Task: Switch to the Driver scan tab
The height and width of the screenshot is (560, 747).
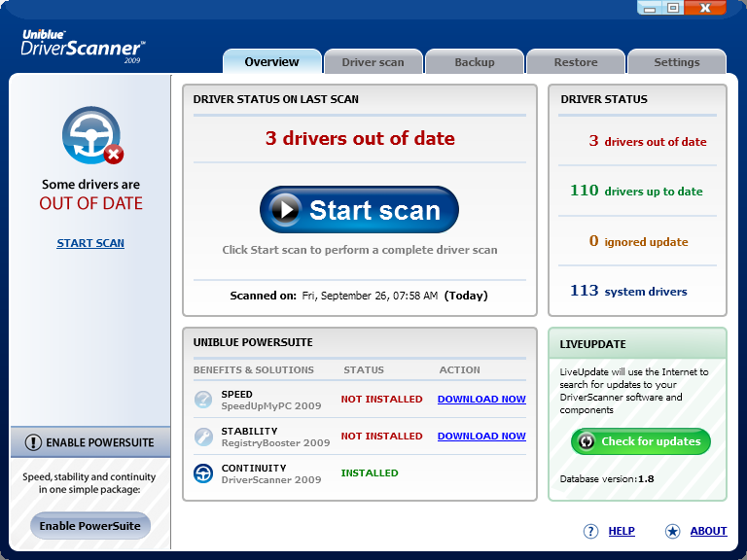Action: pos(373,62)
